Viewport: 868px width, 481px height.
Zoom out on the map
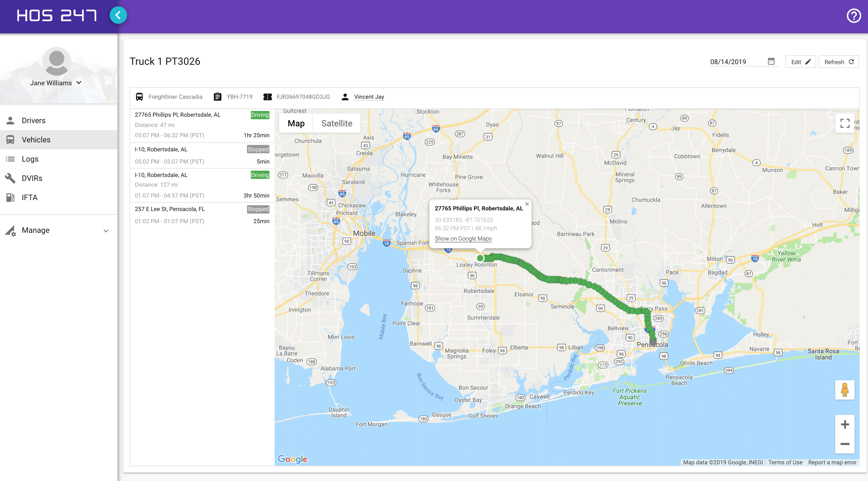click(x=845, y=444)
